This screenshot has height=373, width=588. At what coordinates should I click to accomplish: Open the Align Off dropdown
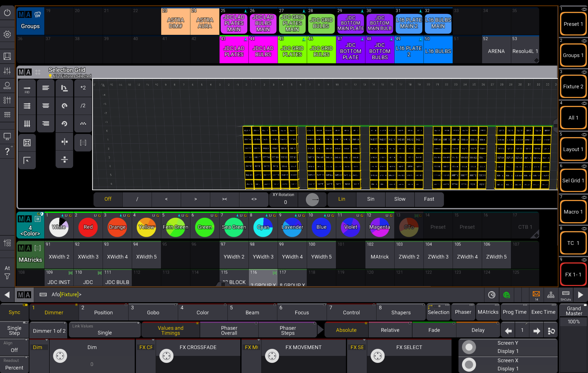[x=14, y=347]
